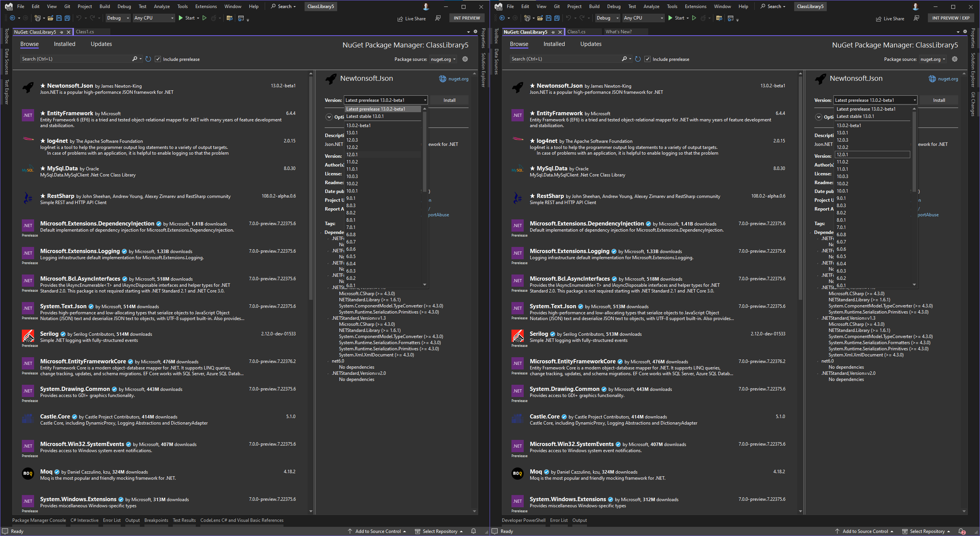Click Navigate Backward arrow in right window
The image size is (980, 536).
[502, 18]
